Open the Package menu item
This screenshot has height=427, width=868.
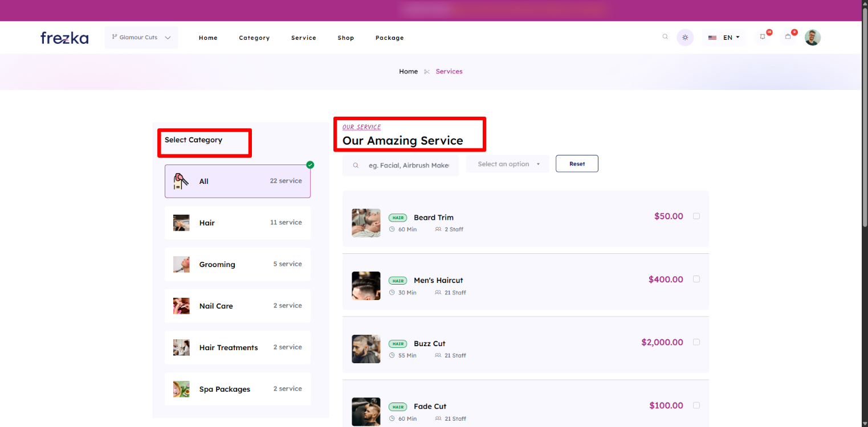tap(389, 38)
